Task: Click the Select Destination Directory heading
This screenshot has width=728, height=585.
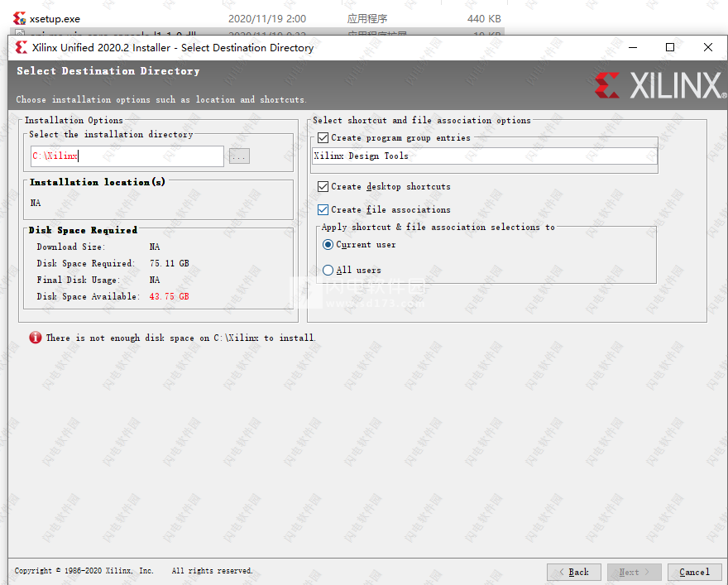Action: 108,71
